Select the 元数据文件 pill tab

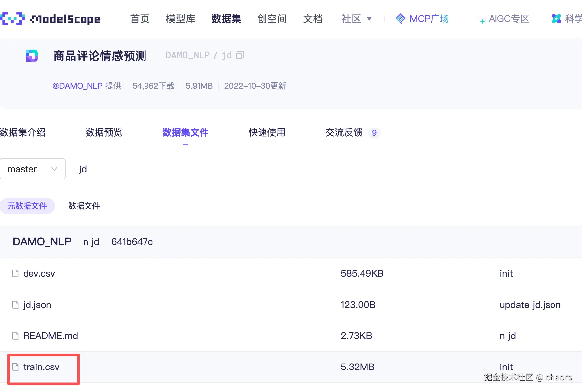click(27, 206)
